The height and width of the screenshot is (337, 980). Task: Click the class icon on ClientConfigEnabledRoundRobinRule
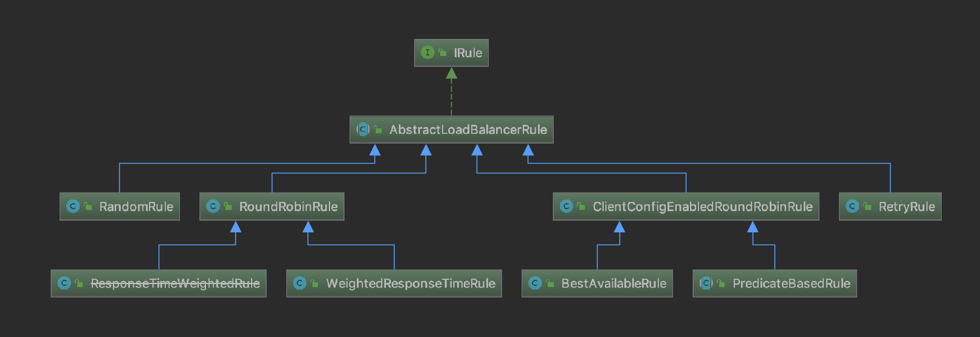point(567,206)
